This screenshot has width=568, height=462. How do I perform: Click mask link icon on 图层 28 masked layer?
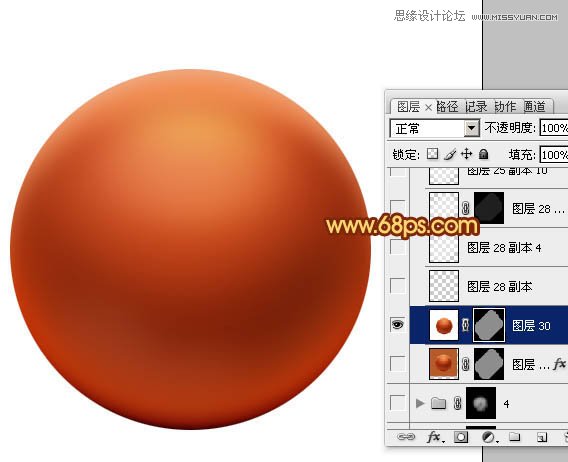click(x=466, y=208)
